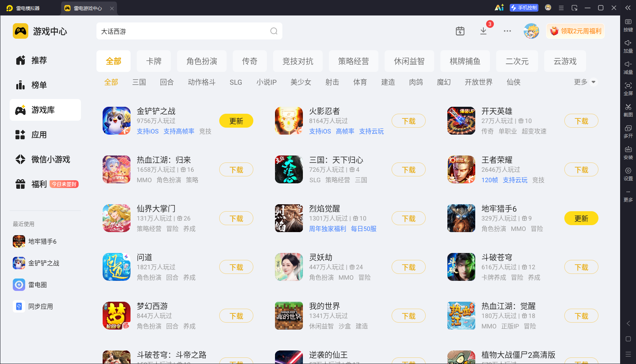The height and width of the screenshot is (364, 636).
Task: Update 地牢猎手6 in game list
Action: (x=581, y=218)
